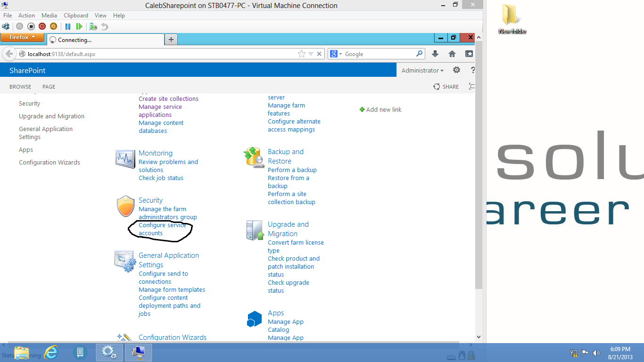This screenshot has width=644, height=362.
Task: Click the SharePoint brand link
Action: tap(27, 71)
